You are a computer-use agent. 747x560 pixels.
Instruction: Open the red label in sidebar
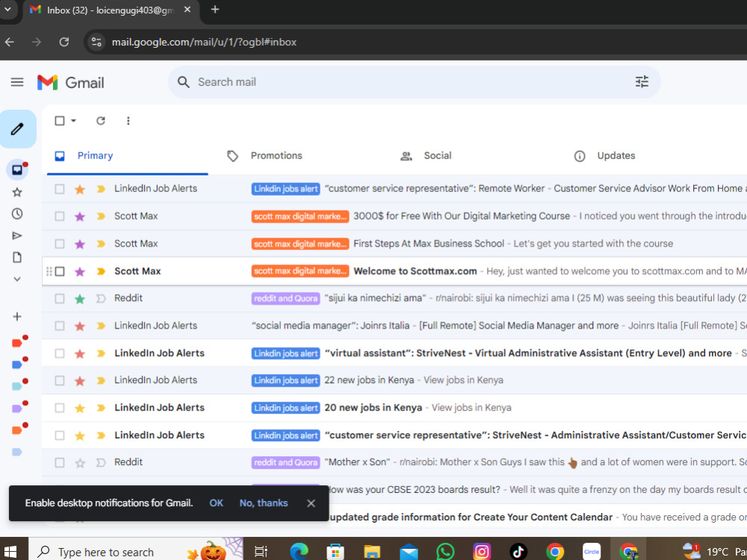point(17,343)
